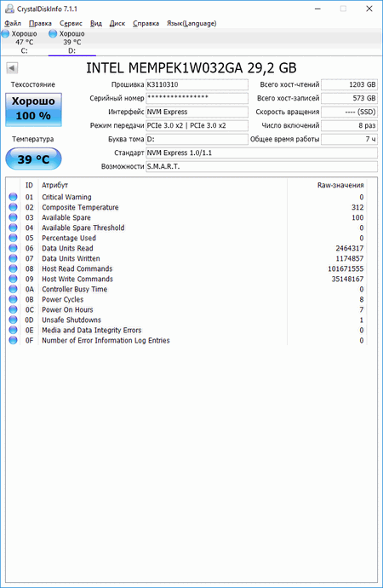Click the Всего хост-записей value 573 GB
The image size is (383, 588).
pos(349,98)
